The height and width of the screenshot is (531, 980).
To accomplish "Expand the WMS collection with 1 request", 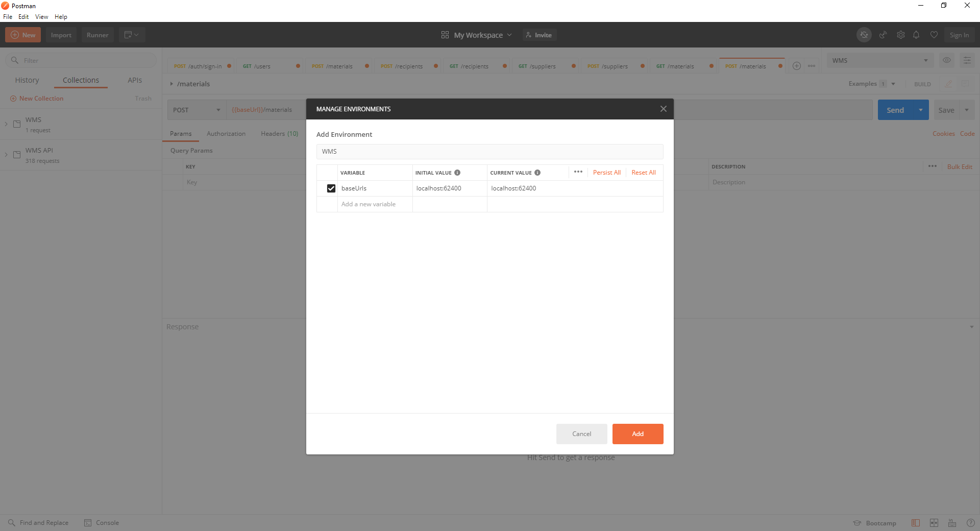I will [x=6, y=124].
